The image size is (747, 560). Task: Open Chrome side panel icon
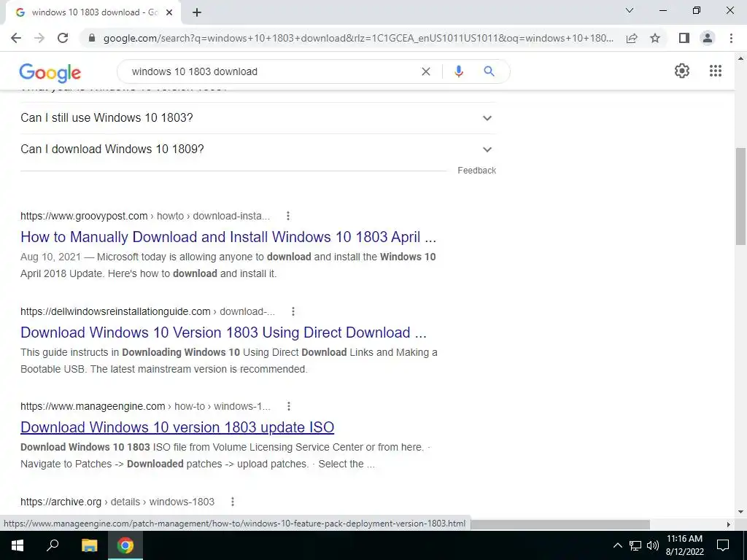pyautogui.click(x=684, y=38)
